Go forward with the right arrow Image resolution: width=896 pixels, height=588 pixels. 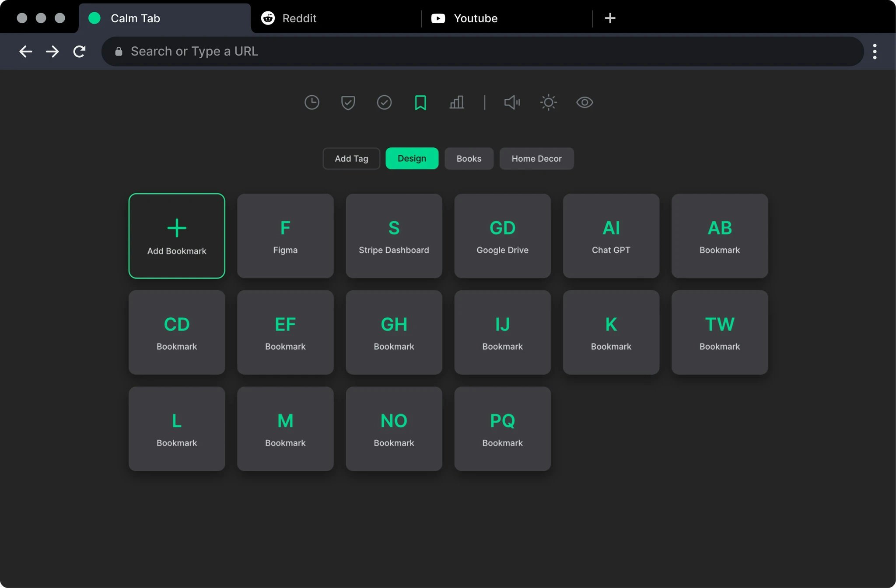[52, 52]
